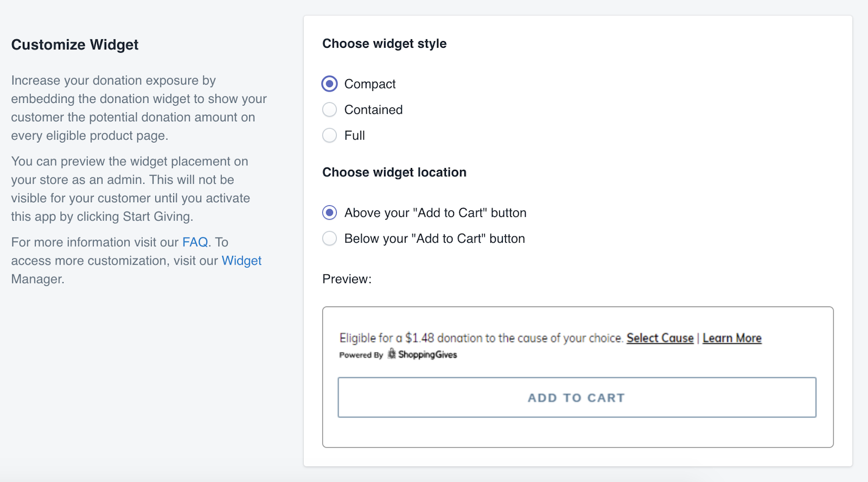Click the "Preview:" label

pos(347,279)
